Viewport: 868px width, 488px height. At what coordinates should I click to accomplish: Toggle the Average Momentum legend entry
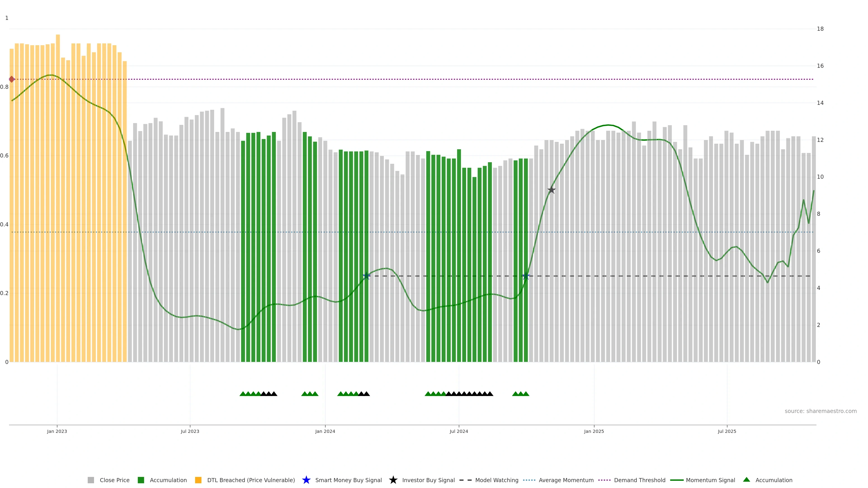coord(566,480)
